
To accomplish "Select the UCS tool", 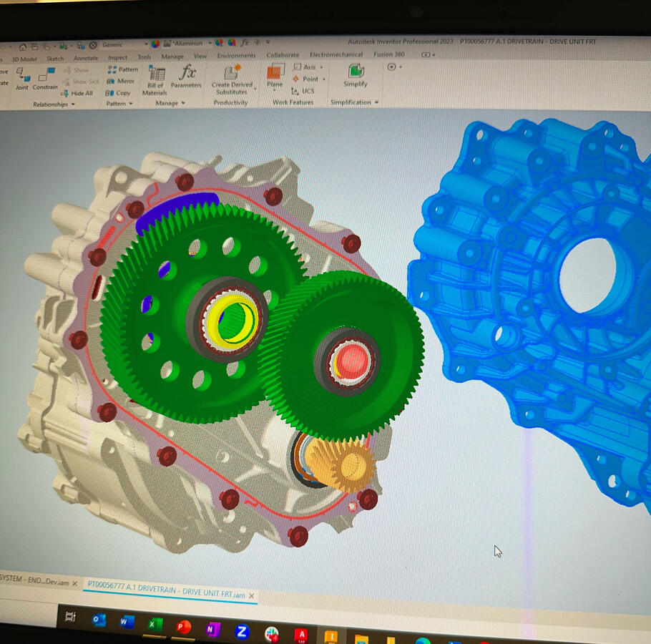I will click(x=303, y=91).
